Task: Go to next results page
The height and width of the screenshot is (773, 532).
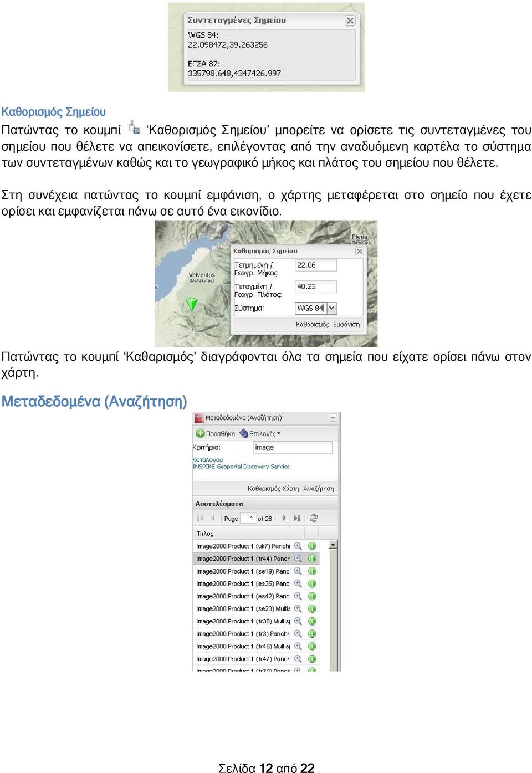Action: coord(284,518)
